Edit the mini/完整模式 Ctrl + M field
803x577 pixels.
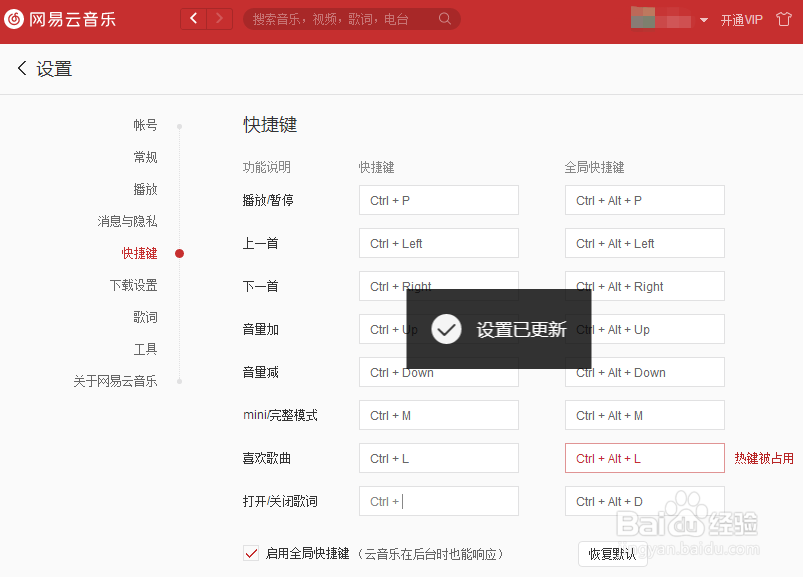(x=439, y=415)
